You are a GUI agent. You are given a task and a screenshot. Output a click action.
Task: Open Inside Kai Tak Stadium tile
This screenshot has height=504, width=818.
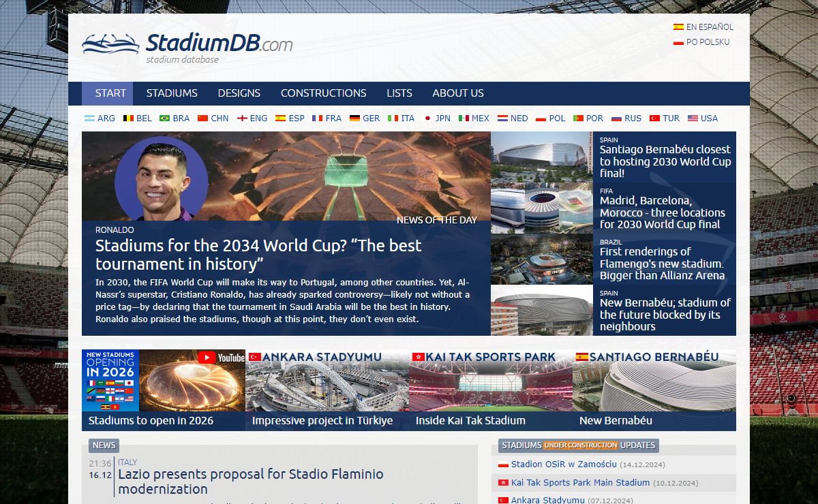click(x=491, y=390)
